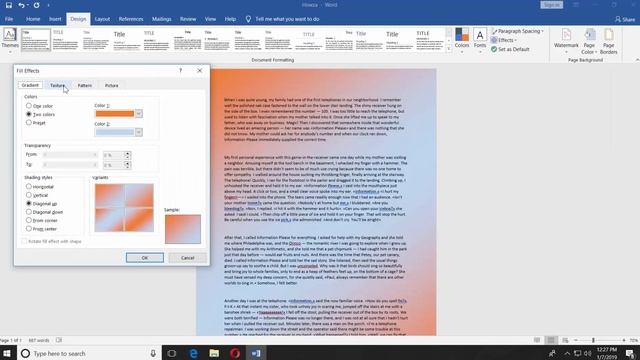The image size is (640, 360).
Task: Open Task View on taskbar
Action: (171, 353)
